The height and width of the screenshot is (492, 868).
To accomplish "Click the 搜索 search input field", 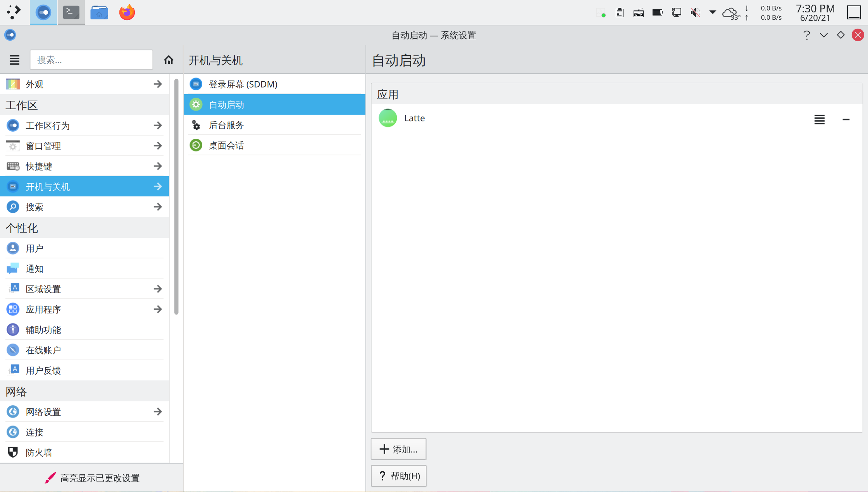I will click(x=91, y=60).
